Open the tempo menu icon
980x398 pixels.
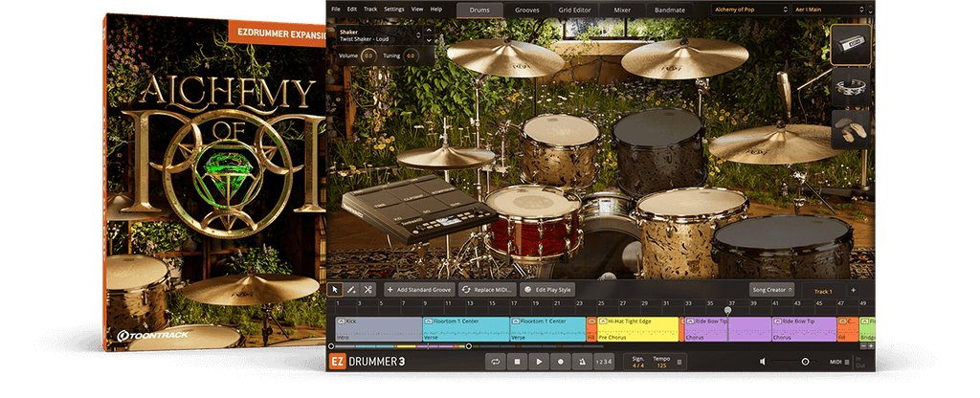pos(679,362)
